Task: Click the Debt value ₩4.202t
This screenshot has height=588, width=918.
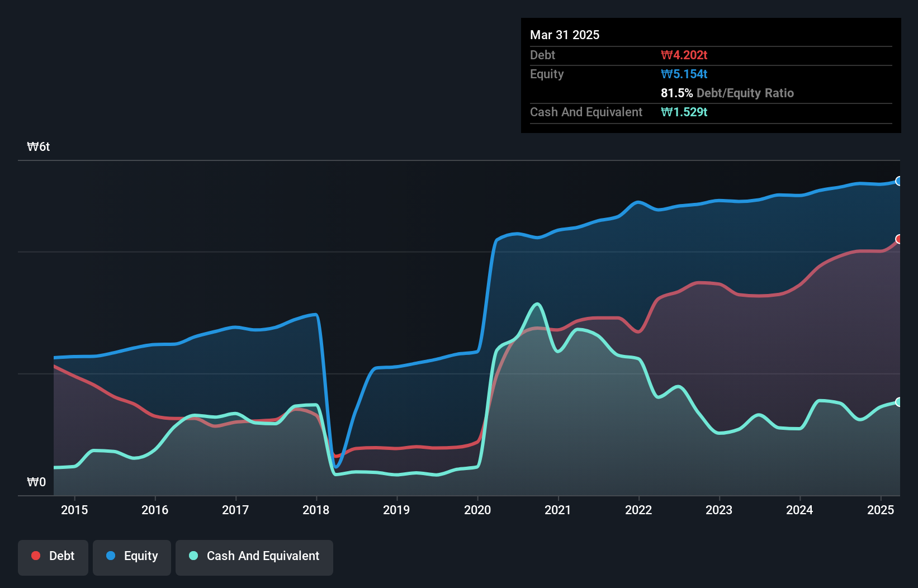Action: coord(684,55)
